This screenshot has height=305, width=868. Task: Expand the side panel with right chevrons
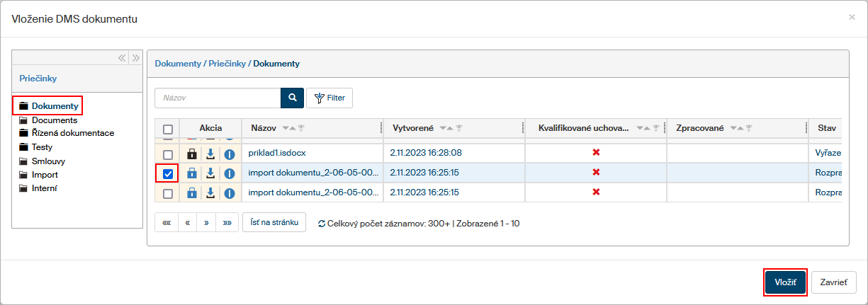(136, 58)
